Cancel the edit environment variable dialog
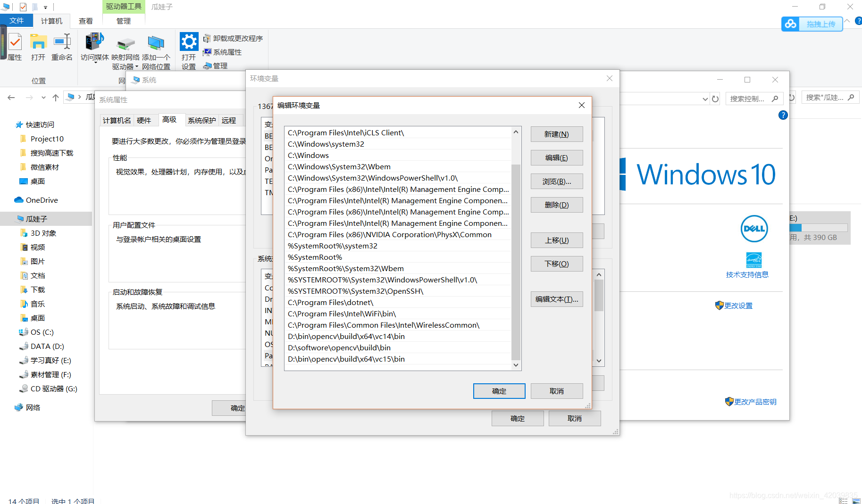The width and height of the screenshot is (862, 504). point(557,391)
